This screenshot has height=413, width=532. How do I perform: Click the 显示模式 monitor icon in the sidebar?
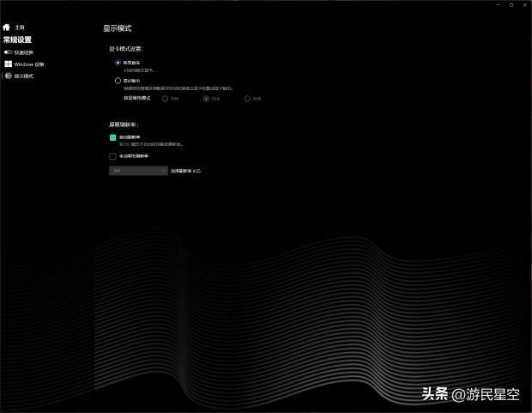coord(8,76)
